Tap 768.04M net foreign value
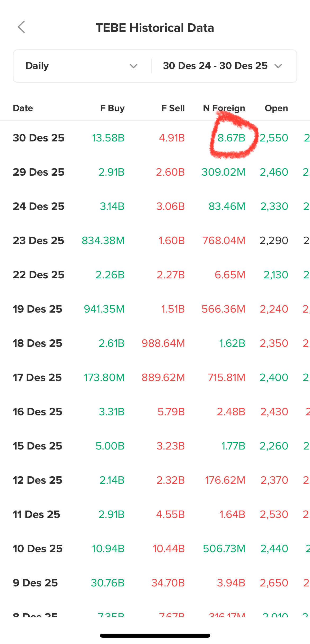 (224, 241)
